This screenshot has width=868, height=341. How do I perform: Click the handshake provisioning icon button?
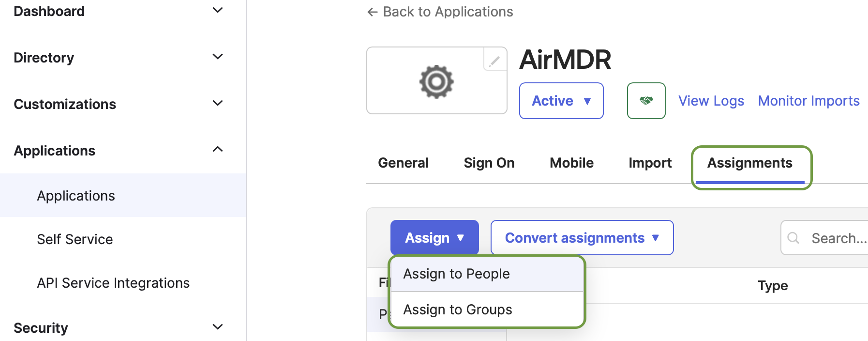646,101
